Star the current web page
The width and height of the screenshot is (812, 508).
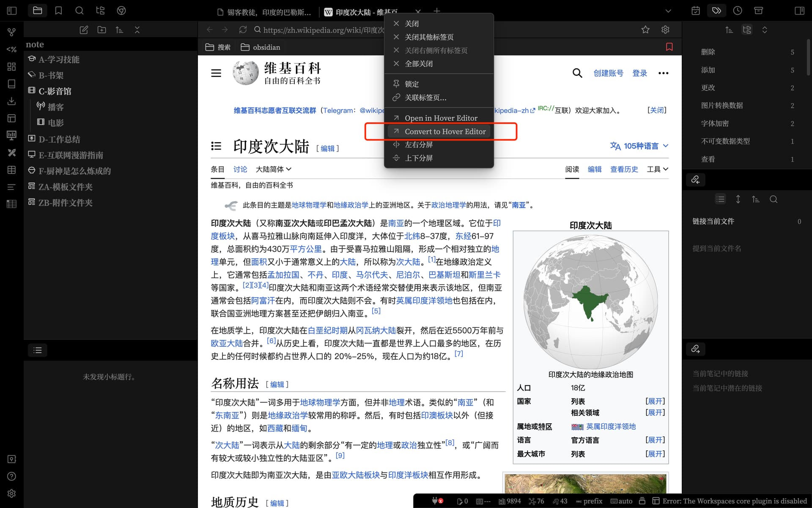tap(645, 30)
